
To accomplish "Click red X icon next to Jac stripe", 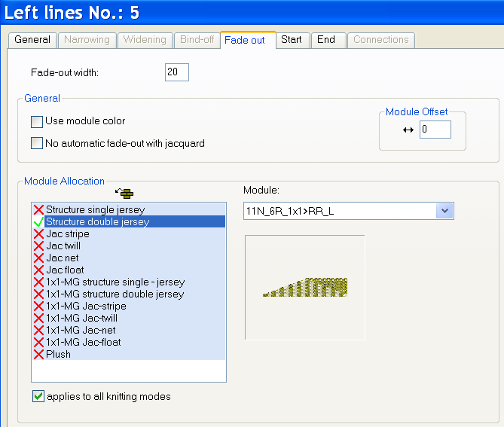I will pos(38,233).
